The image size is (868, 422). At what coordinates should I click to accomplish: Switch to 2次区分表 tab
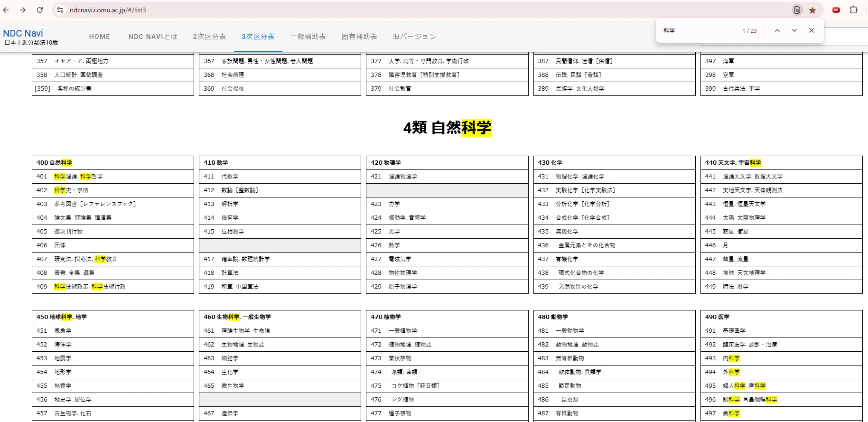coord(209,37)
